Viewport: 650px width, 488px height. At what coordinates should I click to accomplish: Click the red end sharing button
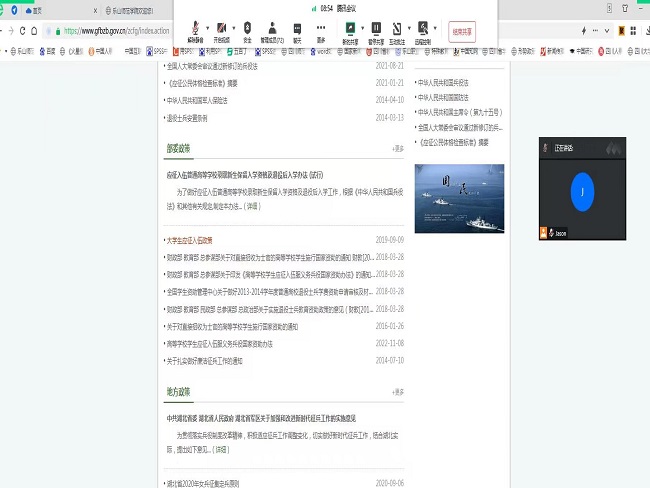tap(462, 32)
